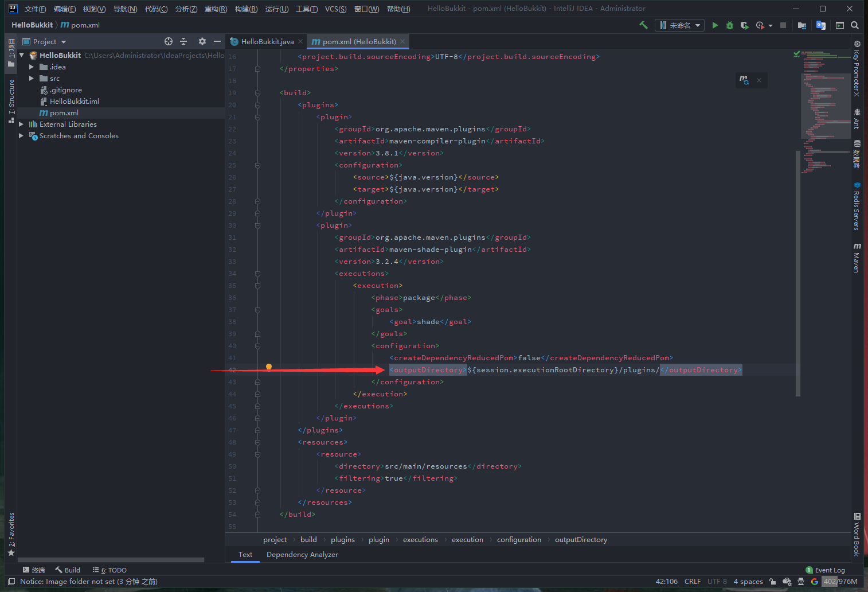Expand External Libraries node
Image resolution: width=868 pixels, height=592 pixels.
tap(21, 124)
